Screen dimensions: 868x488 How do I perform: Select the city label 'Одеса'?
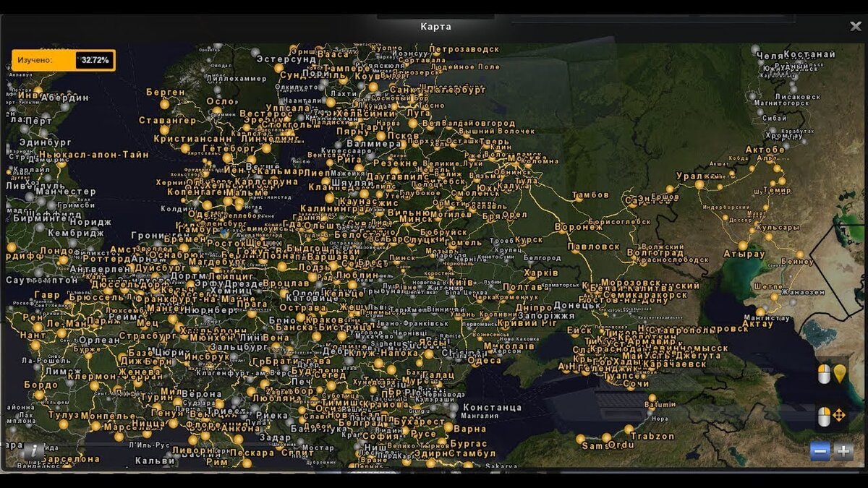click(x=484, y=360)
